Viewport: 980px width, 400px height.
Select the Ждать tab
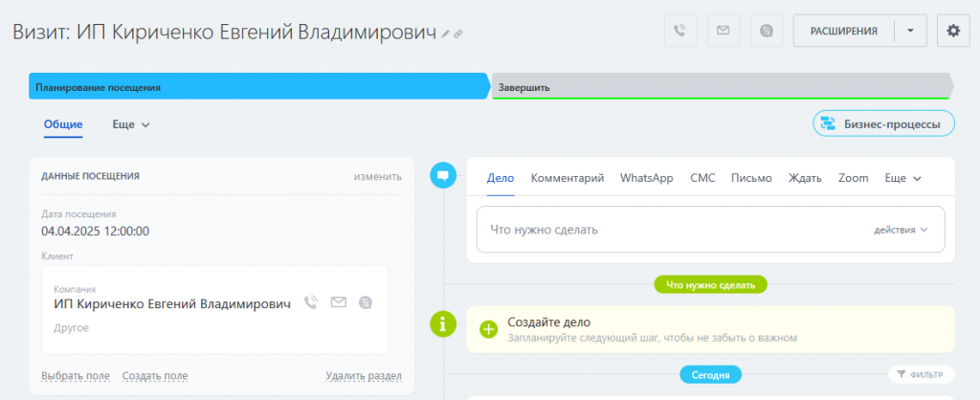[805, 178]
